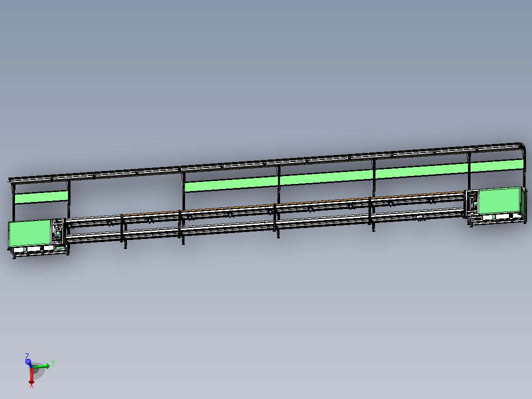Click the Y label on orientation triad
This screenshot has width=532, height=399.
click(x=53, y=363)
